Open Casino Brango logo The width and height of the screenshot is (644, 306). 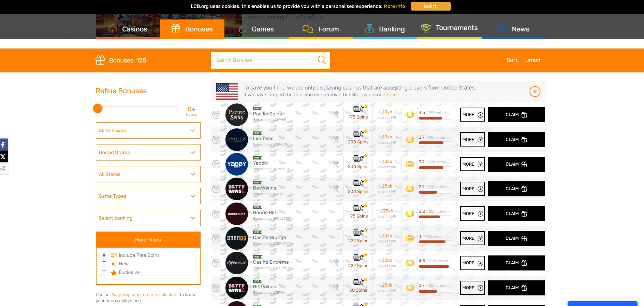[237, 238]
